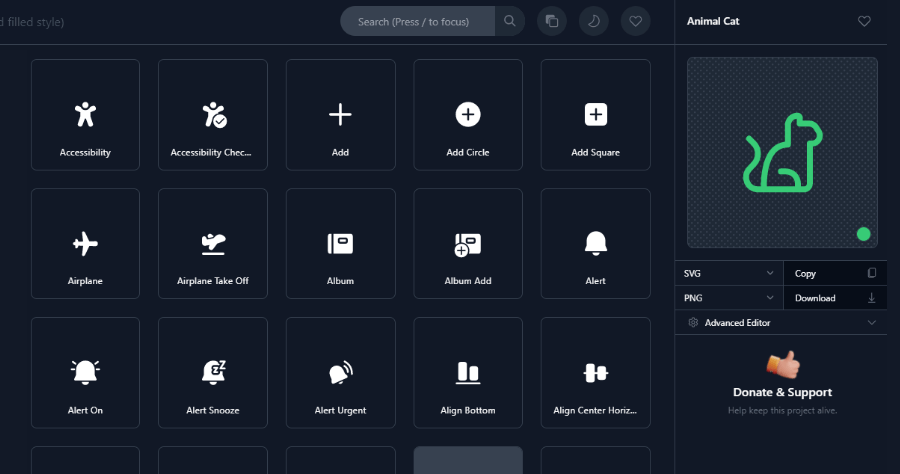900x474 pixels.
Task: Select the Airplane icon
Action: (85, 243)
